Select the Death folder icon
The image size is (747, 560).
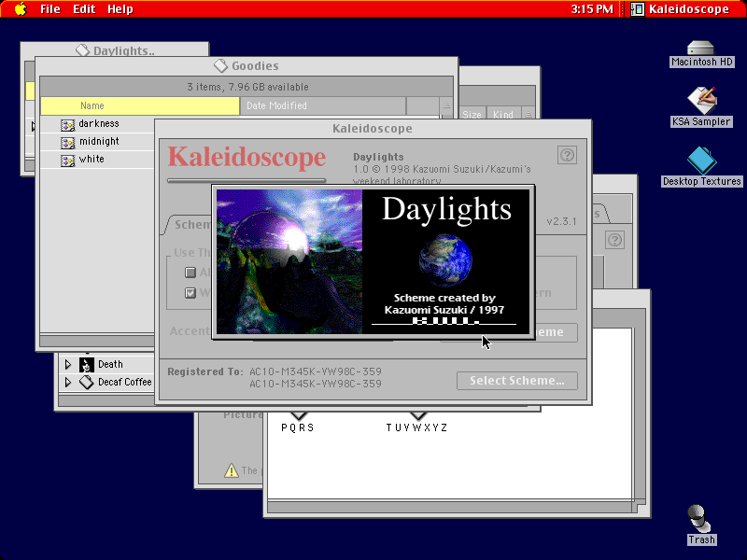(x=86, y=365)
